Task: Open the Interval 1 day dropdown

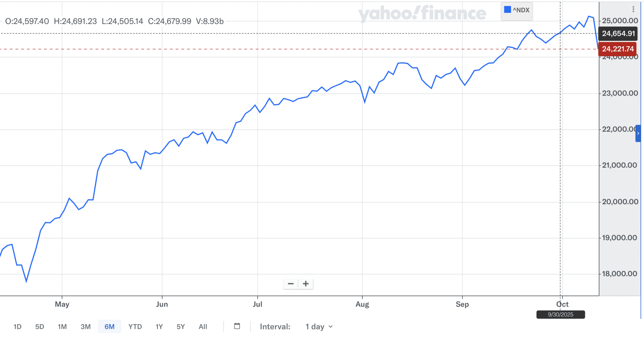Action: (x=319, y=327)
